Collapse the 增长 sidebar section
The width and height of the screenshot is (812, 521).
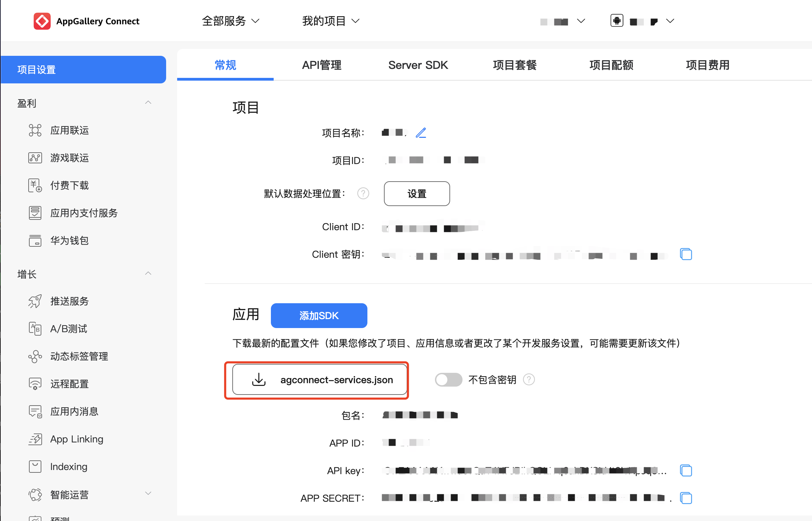tap(148, 274)
